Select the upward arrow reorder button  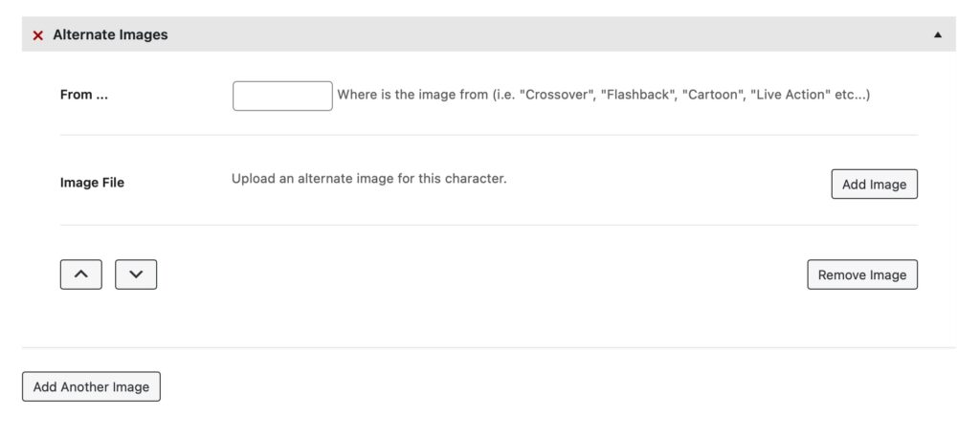[81, 274]
